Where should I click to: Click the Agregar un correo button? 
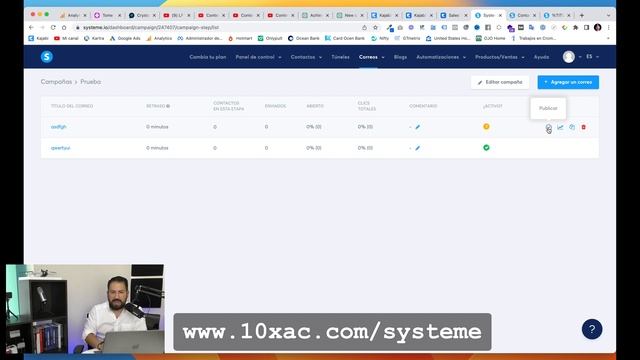coord(568,82)
